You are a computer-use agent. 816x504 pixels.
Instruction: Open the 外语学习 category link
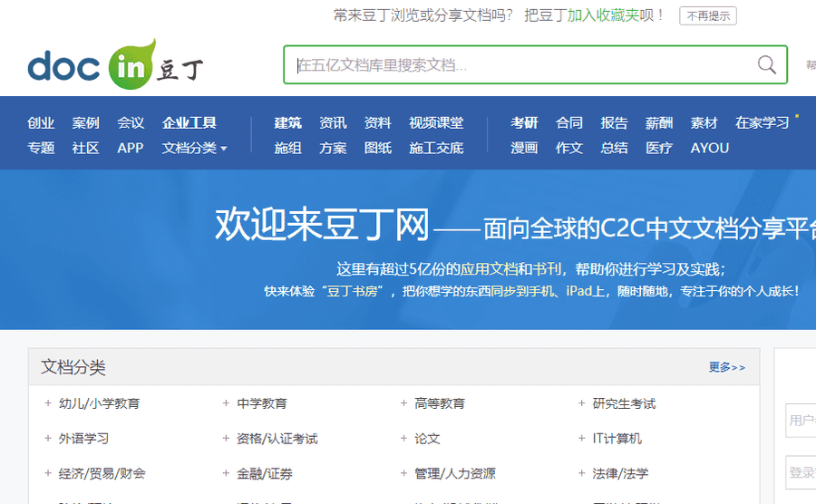coord(83,439)
